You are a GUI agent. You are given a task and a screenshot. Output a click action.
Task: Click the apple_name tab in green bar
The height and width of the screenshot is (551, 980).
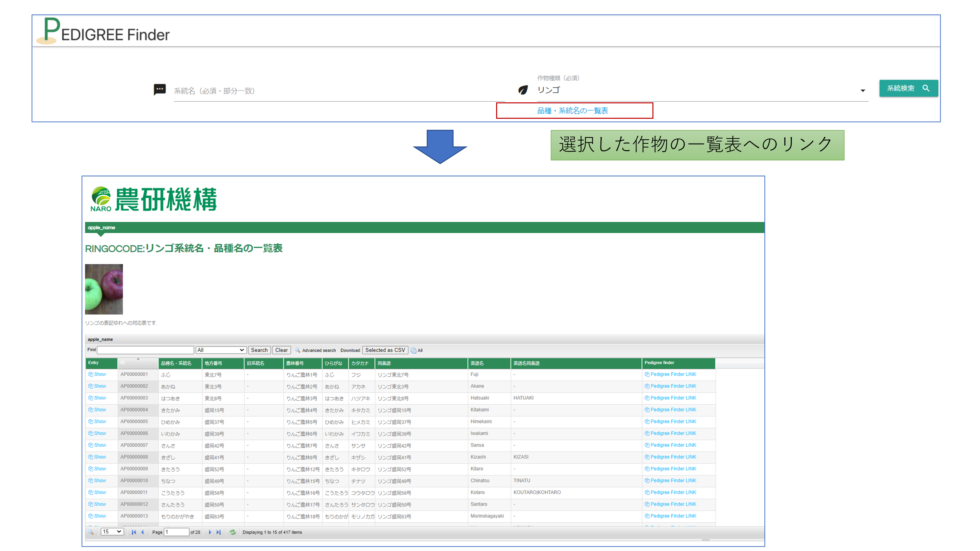coord(101,228)
